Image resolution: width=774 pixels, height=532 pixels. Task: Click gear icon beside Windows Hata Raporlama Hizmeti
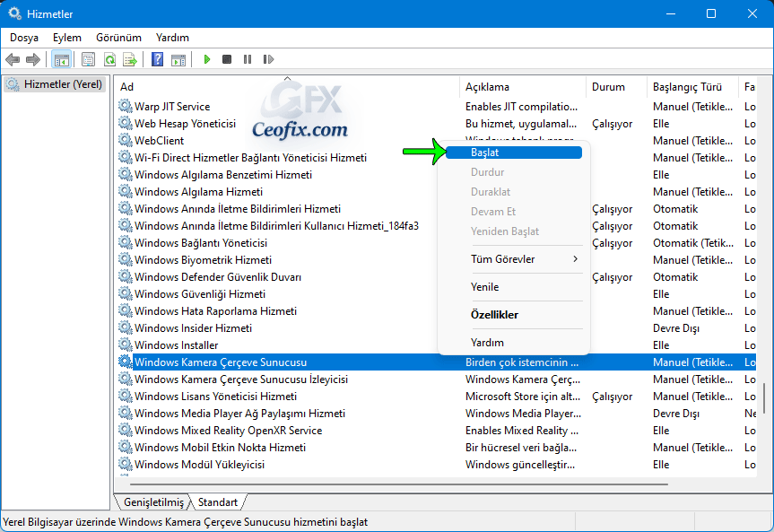[126, 310]
